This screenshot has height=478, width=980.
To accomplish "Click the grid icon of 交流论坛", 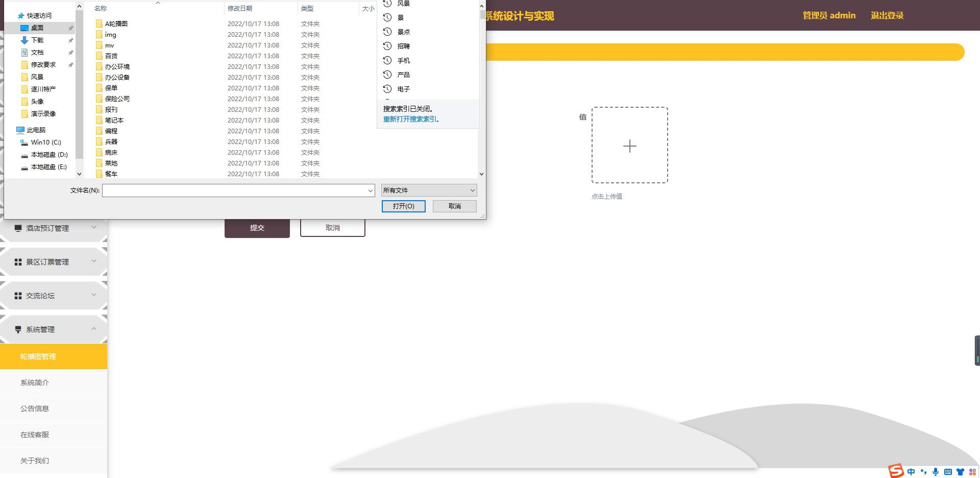I will [18, 296].
